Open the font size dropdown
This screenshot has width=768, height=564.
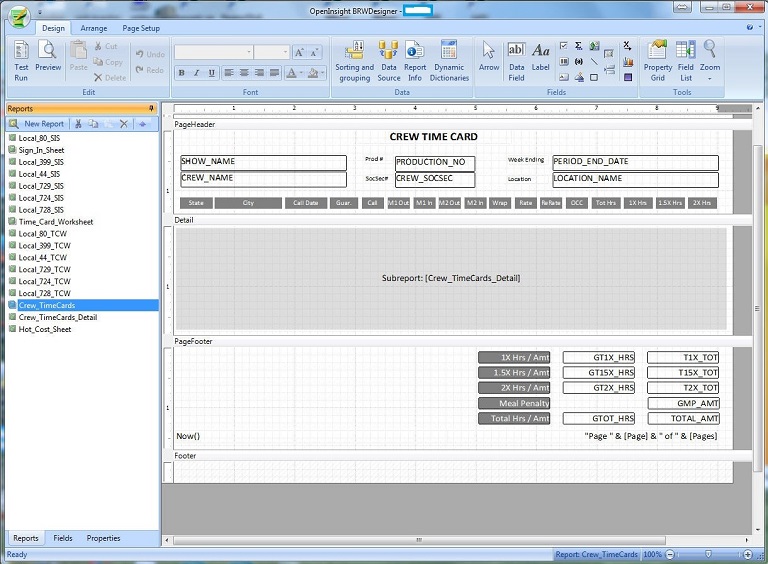click(286, 52)
